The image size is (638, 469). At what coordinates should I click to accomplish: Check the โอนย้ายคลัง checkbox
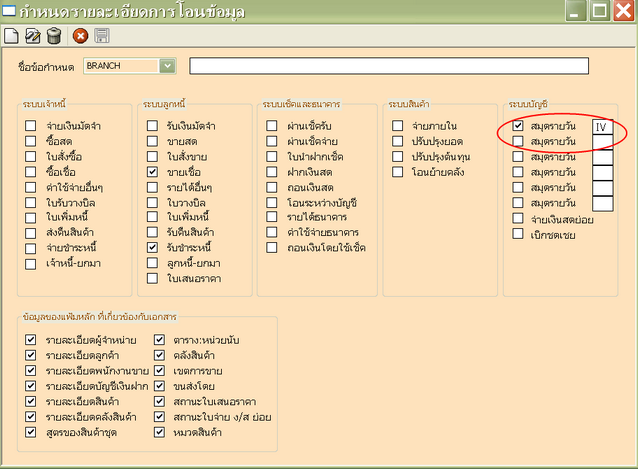[x=397, y=172]
